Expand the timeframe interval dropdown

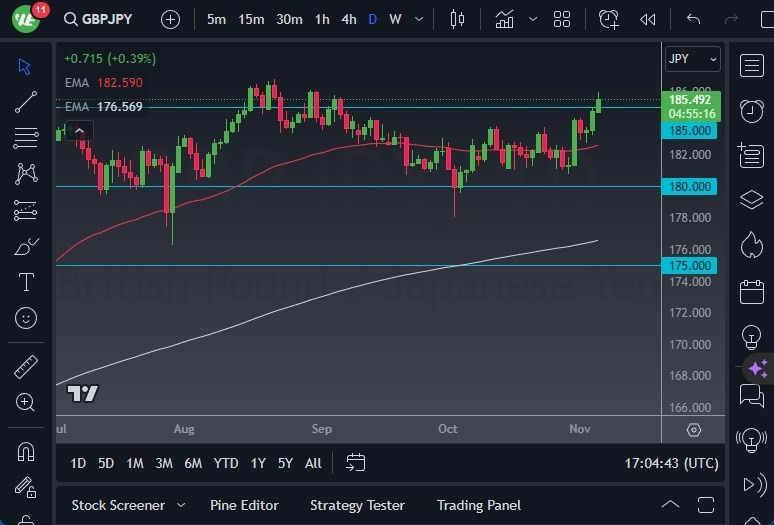coord(419,19)
